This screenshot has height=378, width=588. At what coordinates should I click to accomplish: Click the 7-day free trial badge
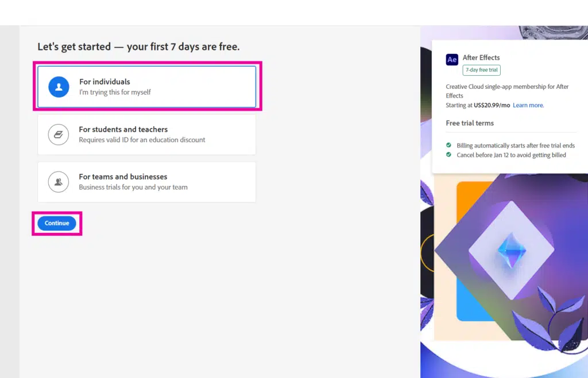481,69
